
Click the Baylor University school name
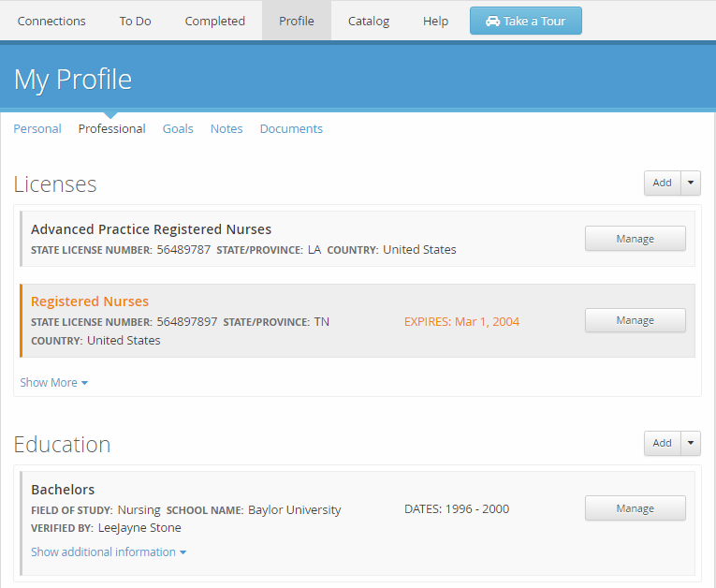click(295, 510)
